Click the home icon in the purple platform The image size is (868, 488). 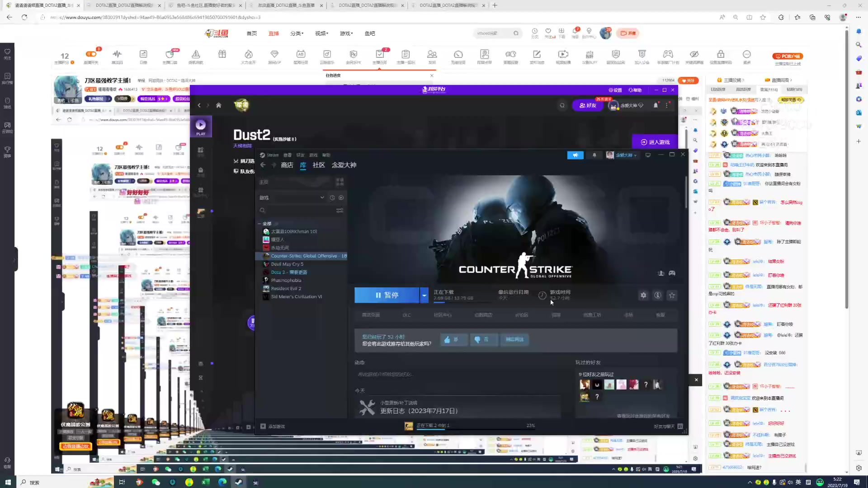[218, 105]
